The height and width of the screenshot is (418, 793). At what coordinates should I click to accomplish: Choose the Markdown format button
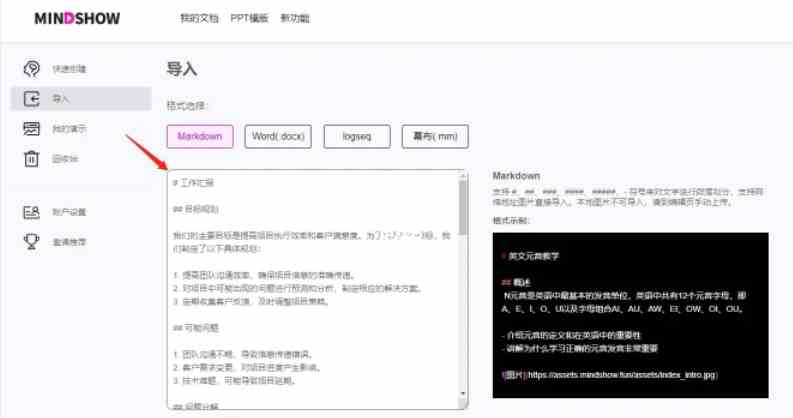200,136
